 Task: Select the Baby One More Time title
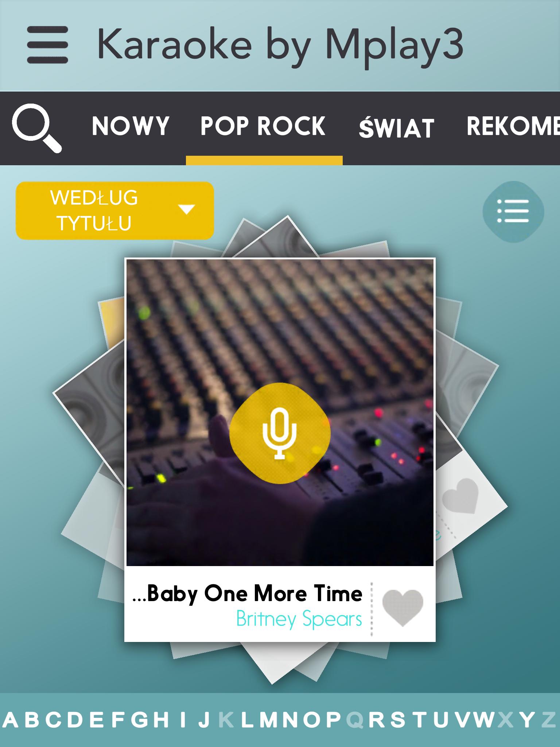coord(248,593)
